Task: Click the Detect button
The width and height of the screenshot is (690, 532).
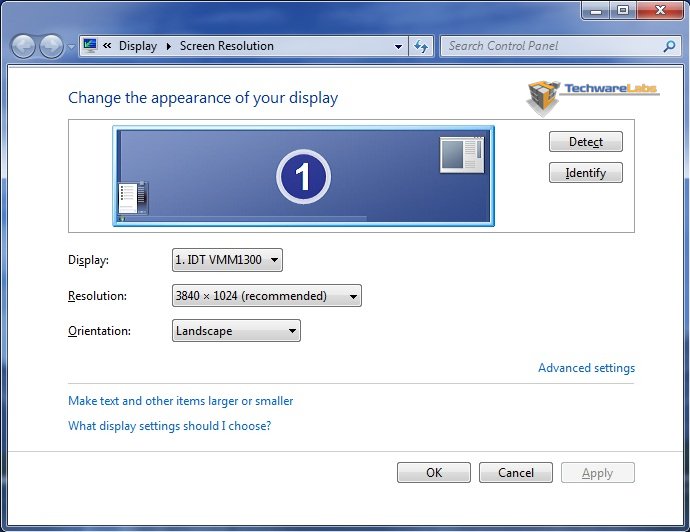Action: tap(586, 142)
